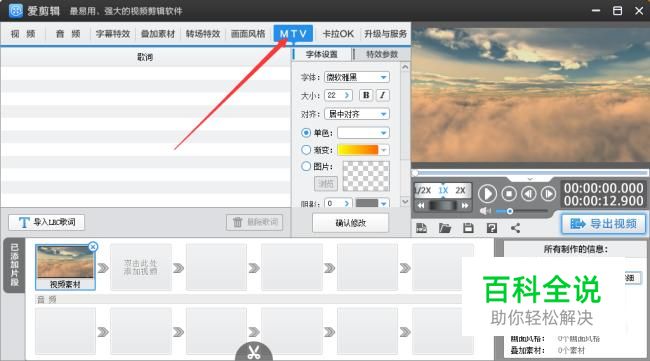Click 导入LRC歌词 button
This screenshot has width=650, height=361.
pos(46,223)
